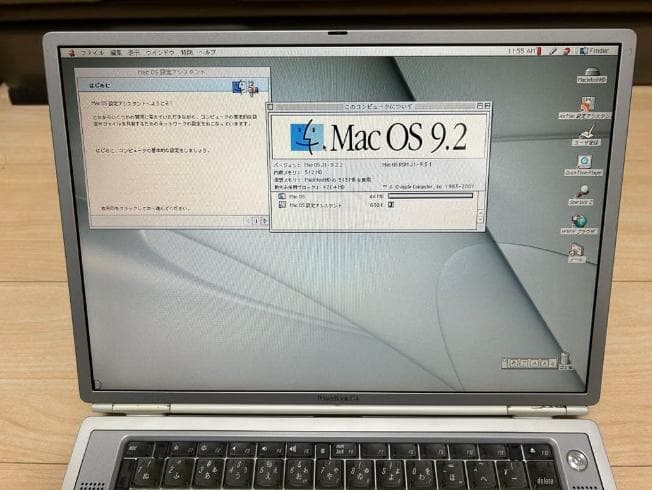Open the Apple menu
This screenshot has height=490, width=652.
pos(73,53)
